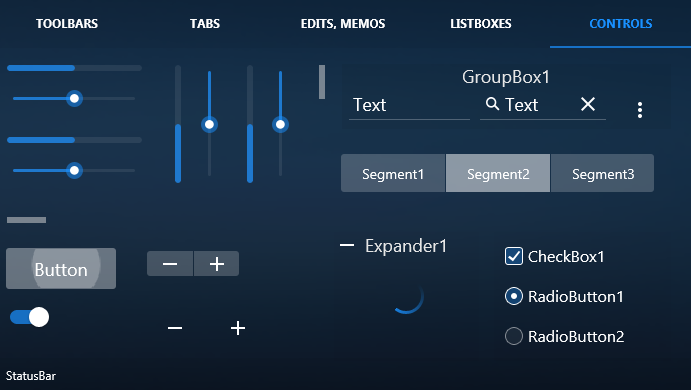Click the plus half of the filled stepper

(217, 264)
